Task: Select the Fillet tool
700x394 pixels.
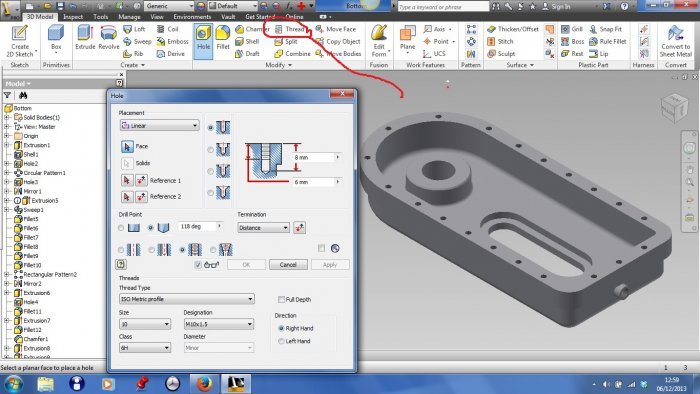Action: (223, 37)
